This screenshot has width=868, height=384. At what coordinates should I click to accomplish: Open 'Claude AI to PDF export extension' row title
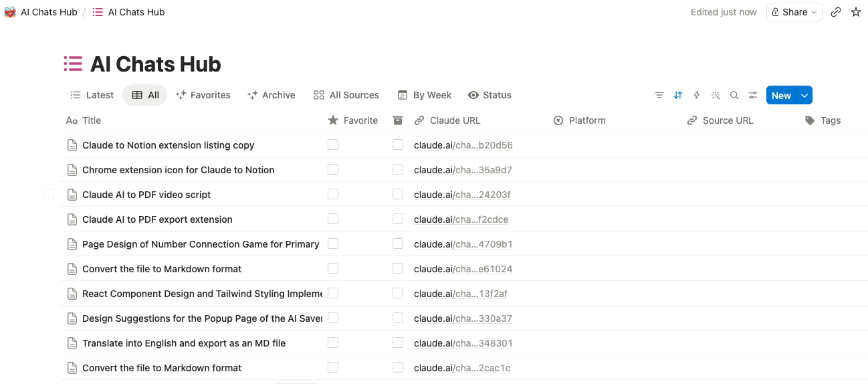coord(157,219)
